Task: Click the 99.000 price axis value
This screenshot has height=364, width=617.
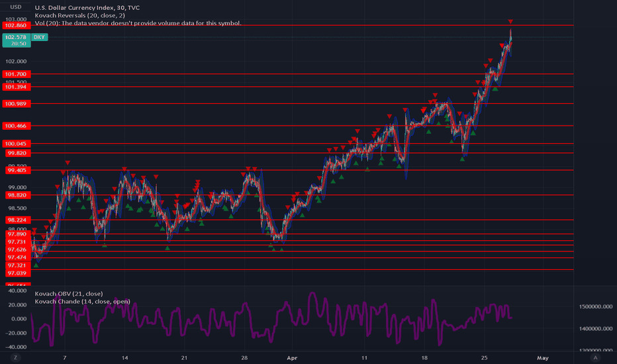Action: [x=17, y=187]
